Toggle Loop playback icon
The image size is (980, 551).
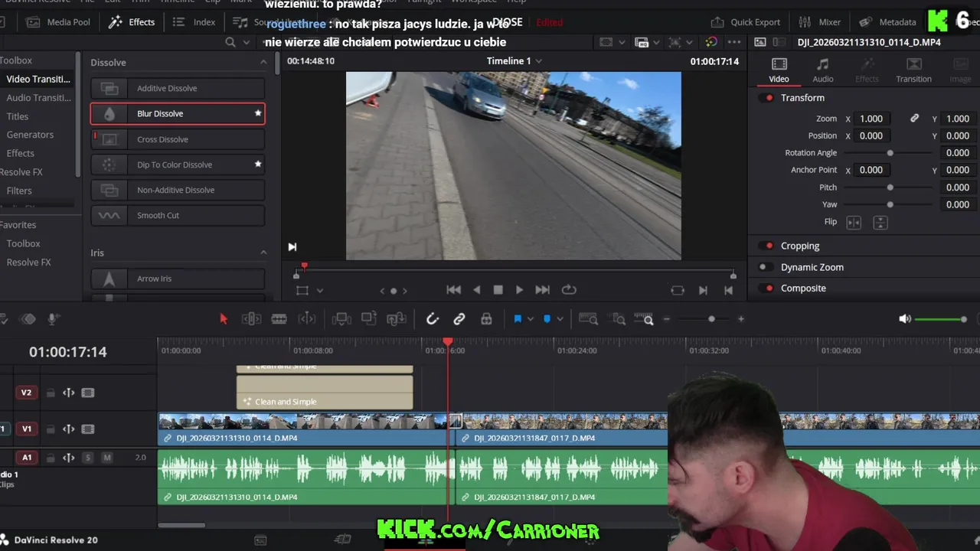pos(569,290)
